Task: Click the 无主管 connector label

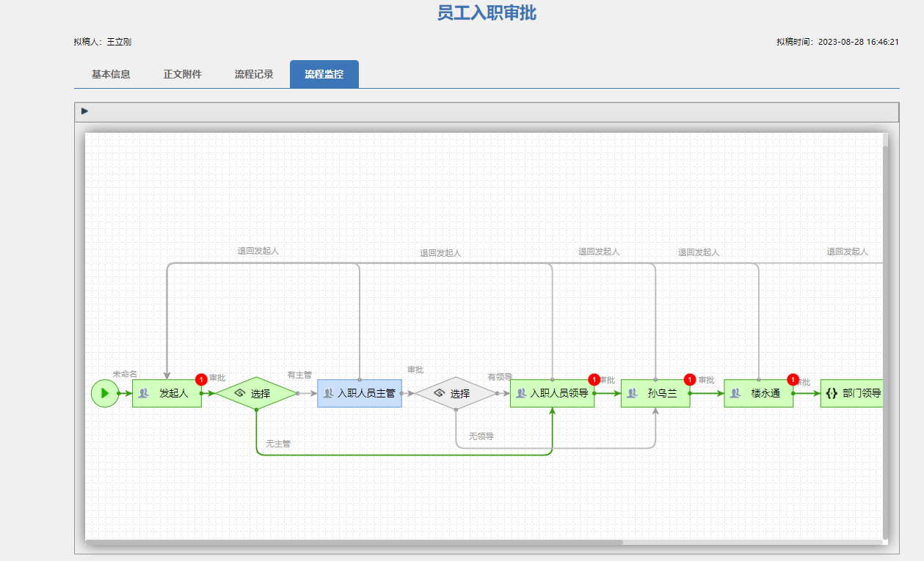Action: pyautogui.click(x=278, y=444)
